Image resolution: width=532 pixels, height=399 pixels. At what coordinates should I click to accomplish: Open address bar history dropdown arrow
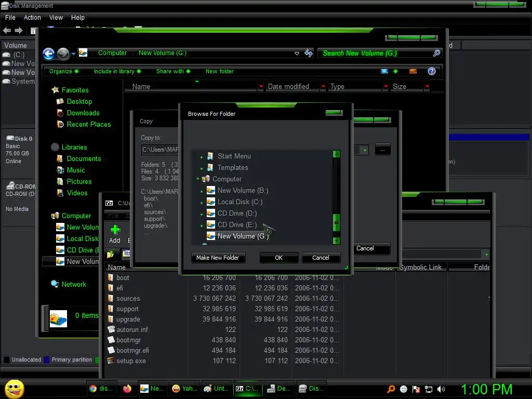(x=297, y=54)
